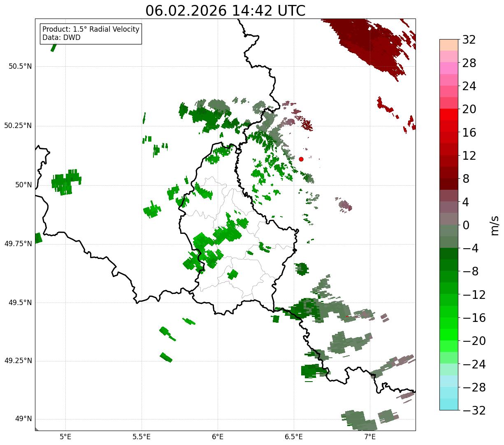
Task: Click the 'Data: DWD' label
Action: tap(62, 37)
